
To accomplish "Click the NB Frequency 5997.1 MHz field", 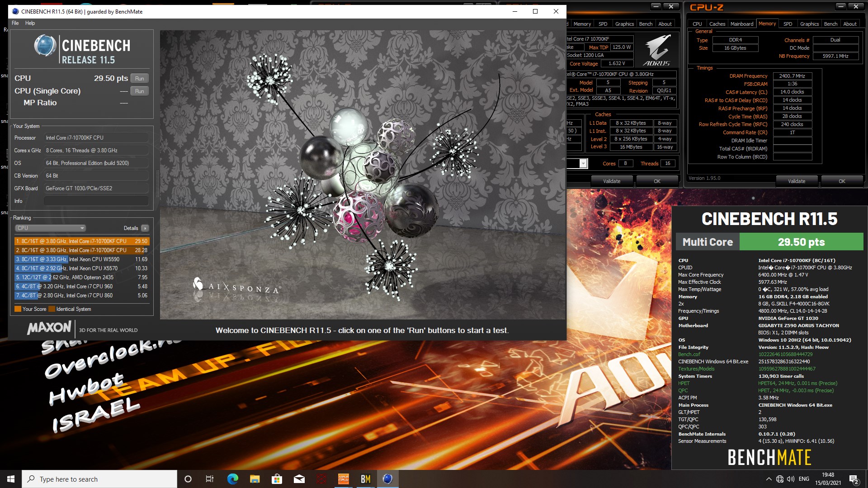I will click(x=835, y=56).
